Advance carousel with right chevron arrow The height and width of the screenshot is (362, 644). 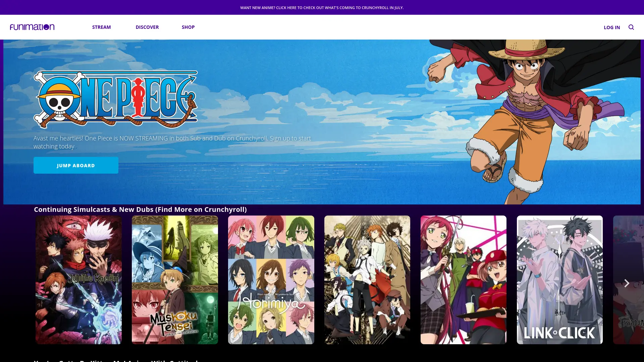coord(626,283)
